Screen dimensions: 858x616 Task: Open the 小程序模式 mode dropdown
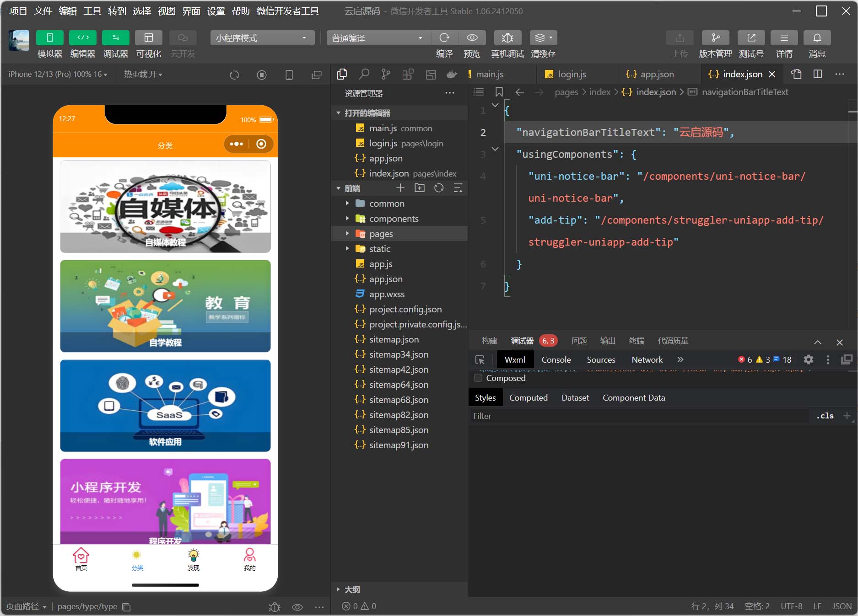(x=262, y=38)
